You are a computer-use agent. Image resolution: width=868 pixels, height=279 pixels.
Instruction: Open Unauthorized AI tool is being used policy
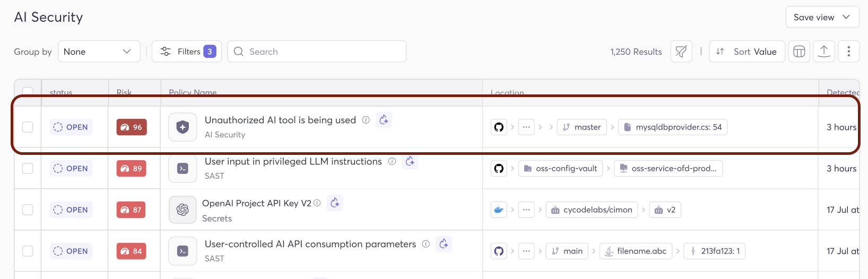point(280,120)
